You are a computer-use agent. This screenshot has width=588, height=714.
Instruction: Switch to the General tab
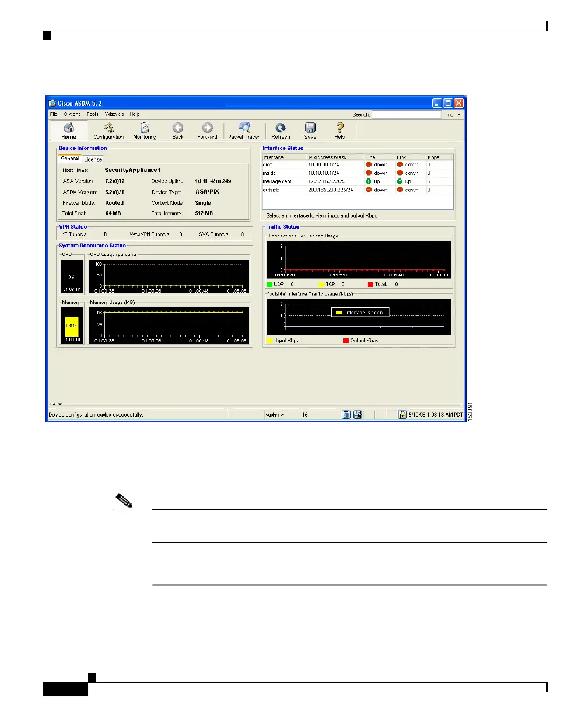coord(70,159)
